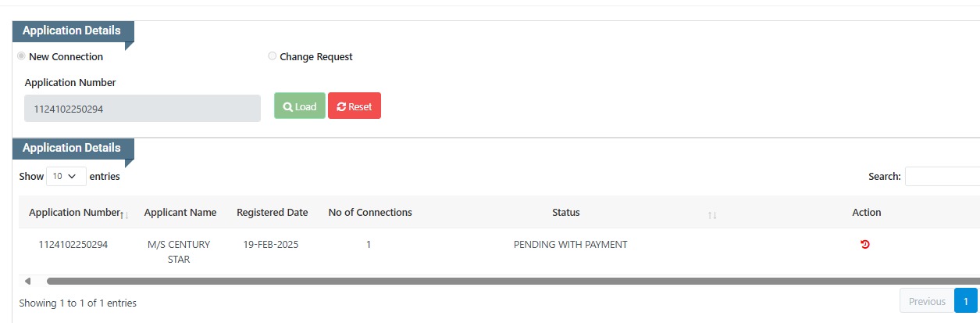This screenshot has width=980, height=323.
Task: Click the Previous pagination button
Action: [x=927, y=301]
